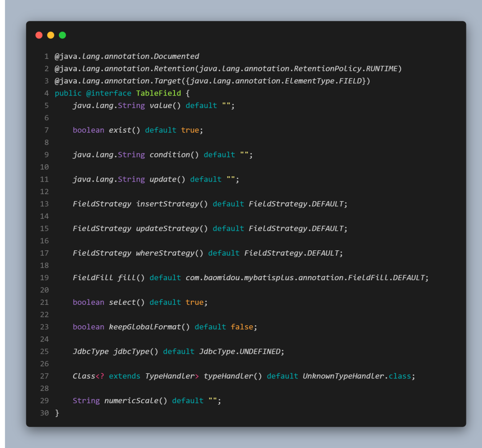Screen dimensions: 482x448
Task: Click JdbcType.UNDEFINED default value
Action: tap(240, 352)
